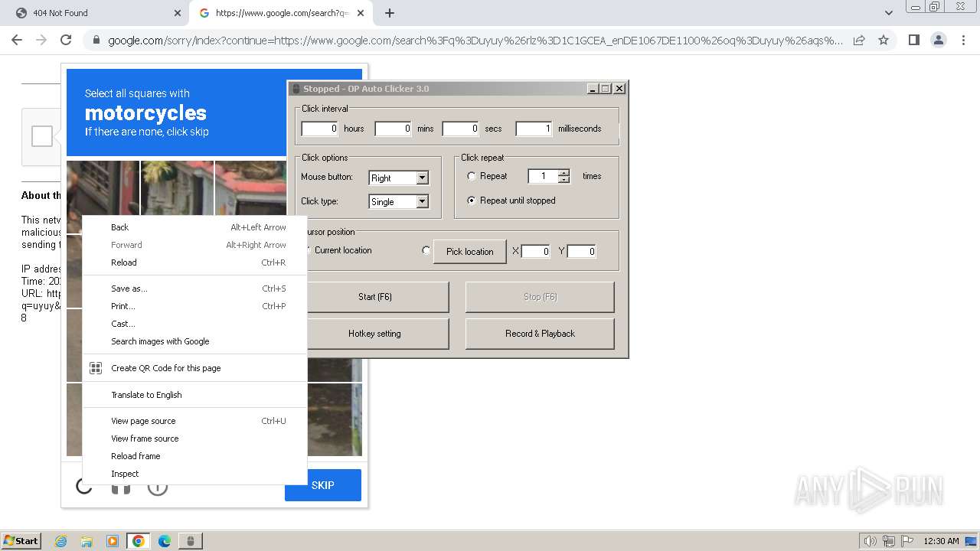Click the hours interval field
980x551 pixels.
click(x=319, y=129)
